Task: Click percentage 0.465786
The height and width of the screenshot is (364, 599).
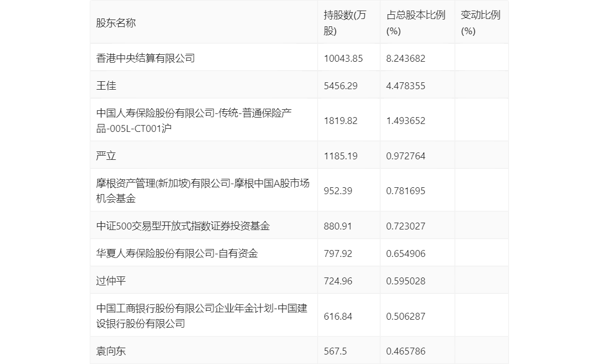Action: pyautogui.click(x=405, y=351)
